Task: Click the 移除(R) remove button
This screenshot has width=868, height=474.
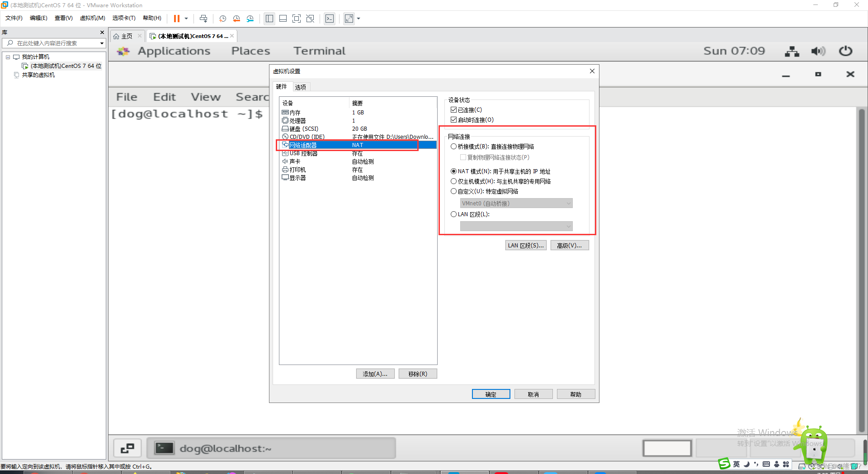Action: (418, 374)
